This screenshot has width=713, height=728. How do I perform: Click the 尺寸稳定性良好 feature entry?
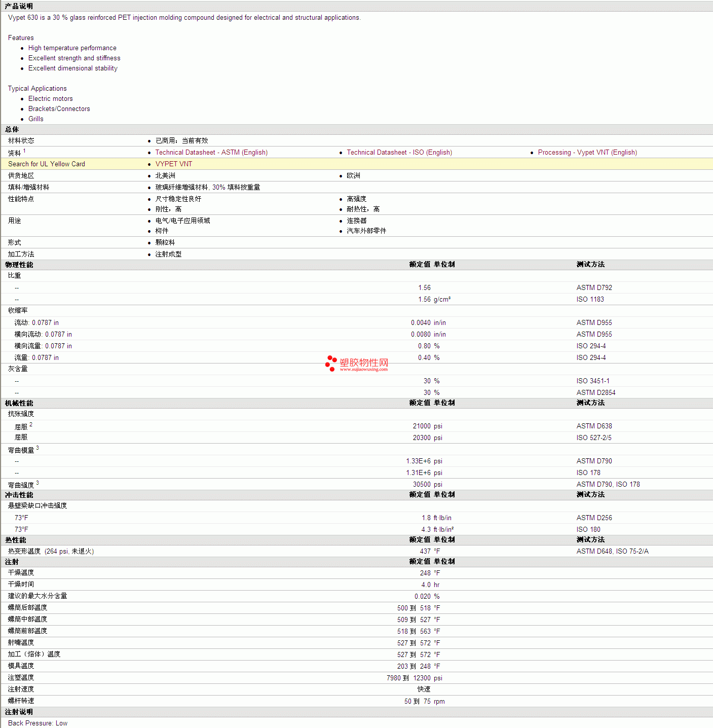pyautogui.click(x=178, y=199)
